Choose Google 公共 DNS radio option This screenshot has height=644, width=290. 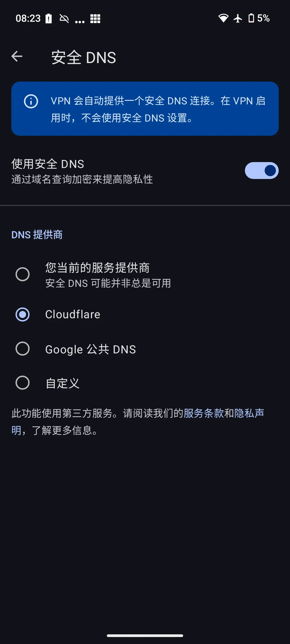pyautogui.click(x=23, y=349)
